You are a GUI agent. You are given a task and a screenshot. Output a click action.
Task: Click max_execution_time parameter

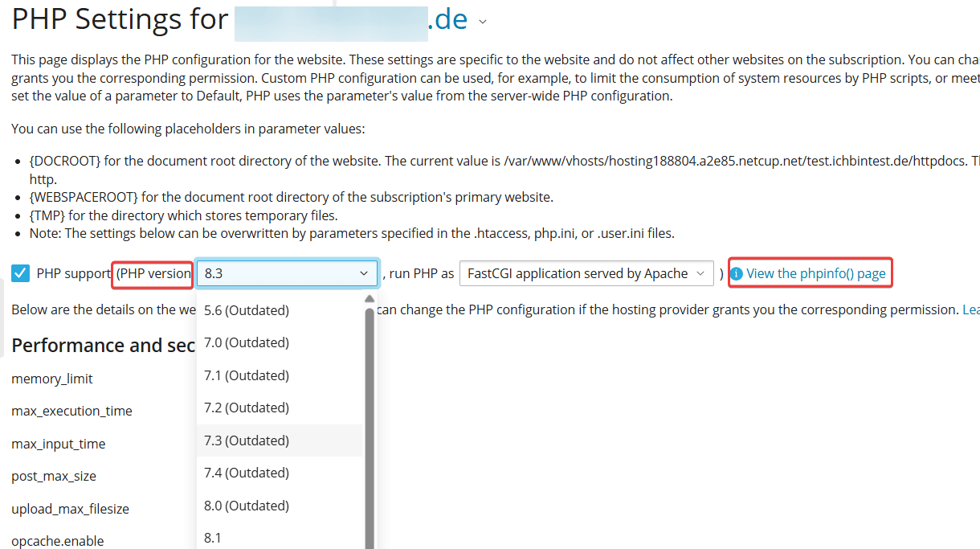click(71, 411)
